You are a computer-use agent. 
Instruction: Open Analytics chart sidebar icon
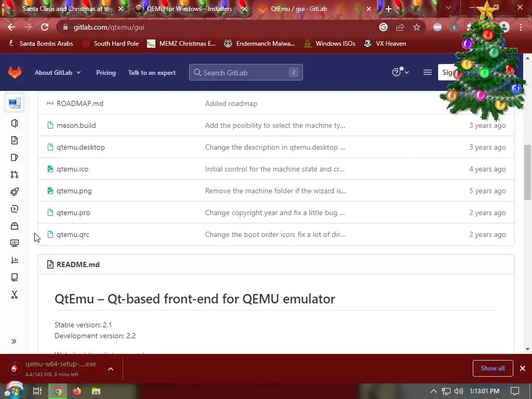15,260
